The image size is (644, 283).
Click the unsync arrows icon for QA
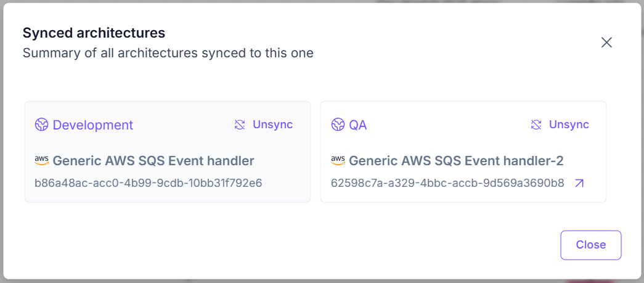coord(536,125)
